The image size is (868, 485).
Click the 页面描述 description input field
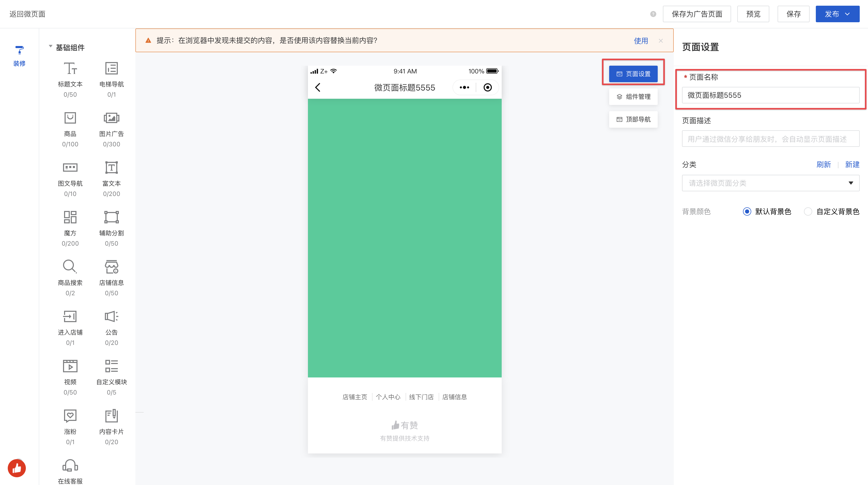click(770, 139)
